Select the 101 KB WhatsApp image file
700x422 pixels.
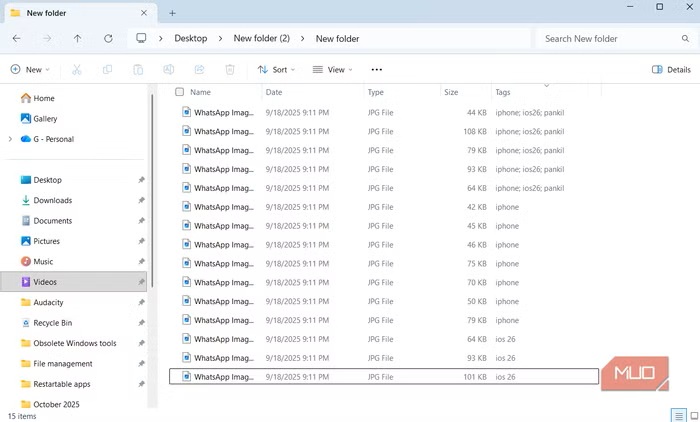coord(224,377)
